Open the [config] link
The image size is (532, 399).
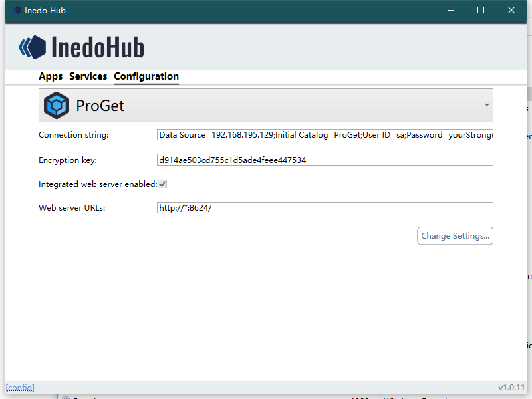pos(20,388)
